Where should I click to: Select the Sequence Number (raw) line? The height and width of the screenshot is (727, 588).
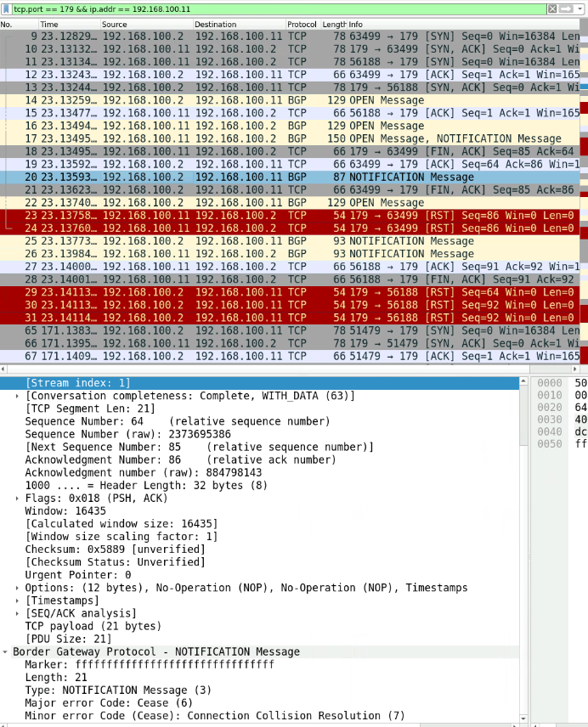pyautogui.click(x=259, y=435)
